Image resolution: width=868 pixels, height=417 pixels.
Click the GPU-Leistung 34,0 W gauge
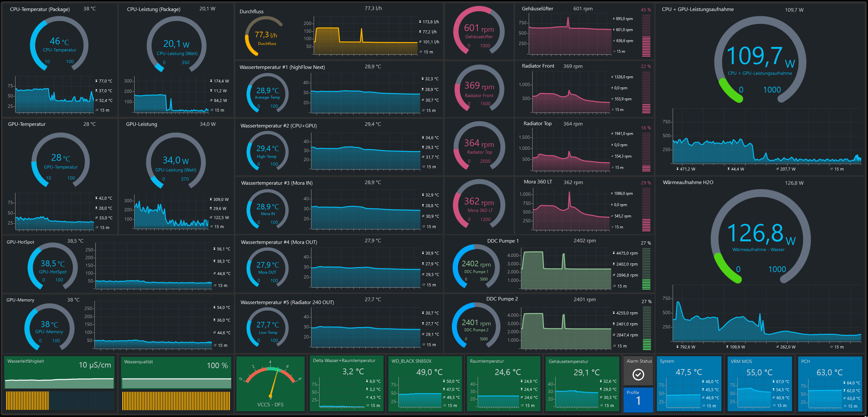point(176,162)
